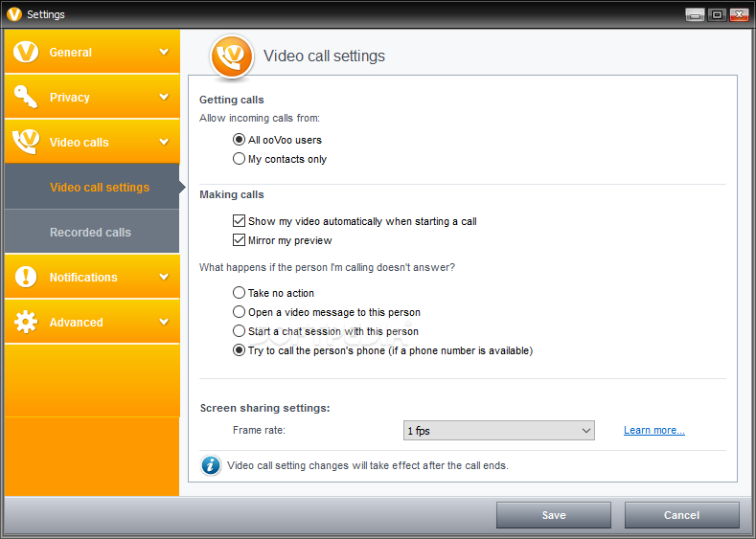
Task: Expand the Notifications section chevron
Action: pos(164,277)
